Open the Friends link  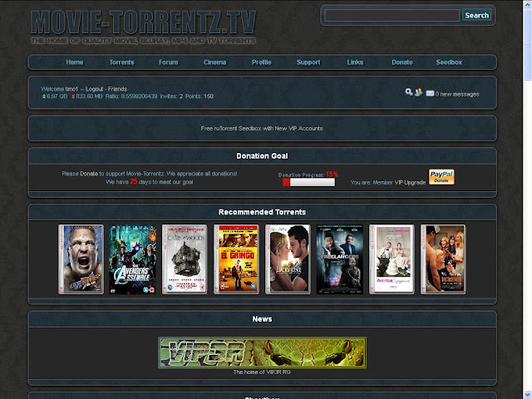point(117,89)
